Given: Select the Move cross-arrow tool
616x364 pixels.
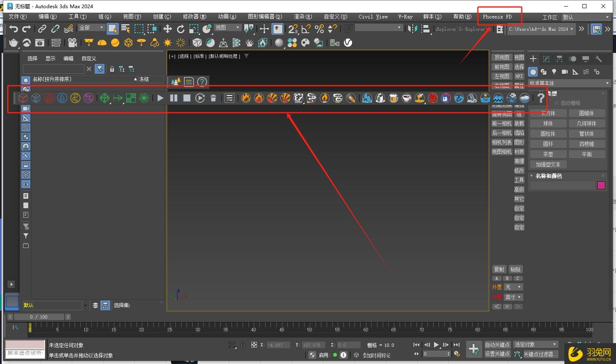Looking at the screenshot, I should click(x=168, y=29).
